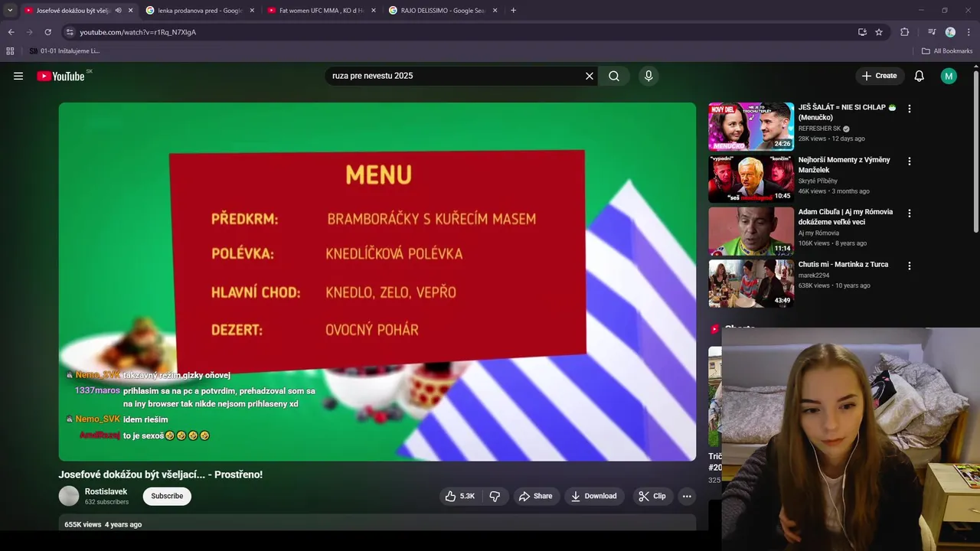Viewport: 980px width, 551px height.
Task: Open the marek2294 channel link
Action: (x=815, y=275)
